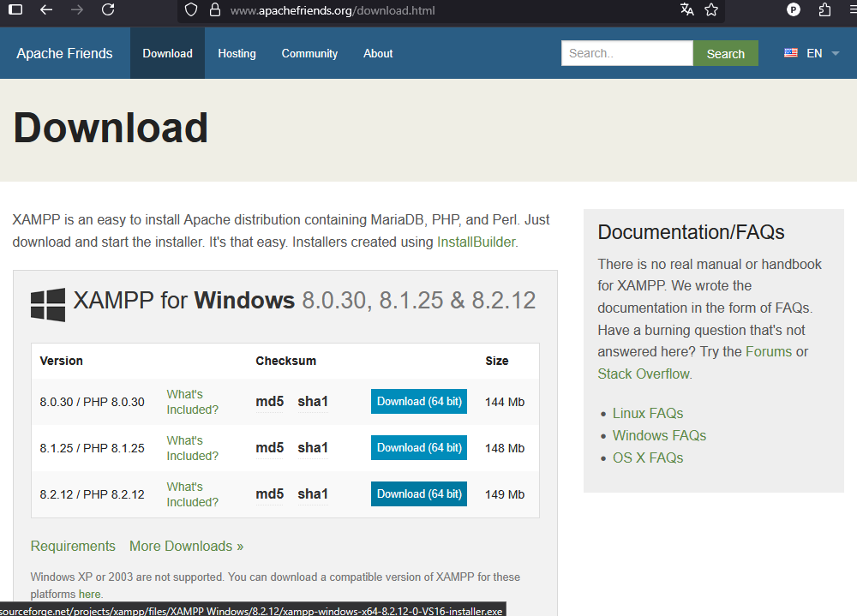The image size is (857, 616).
Task: Open What's Included for 8.0.30
Action: coord(192,402)
